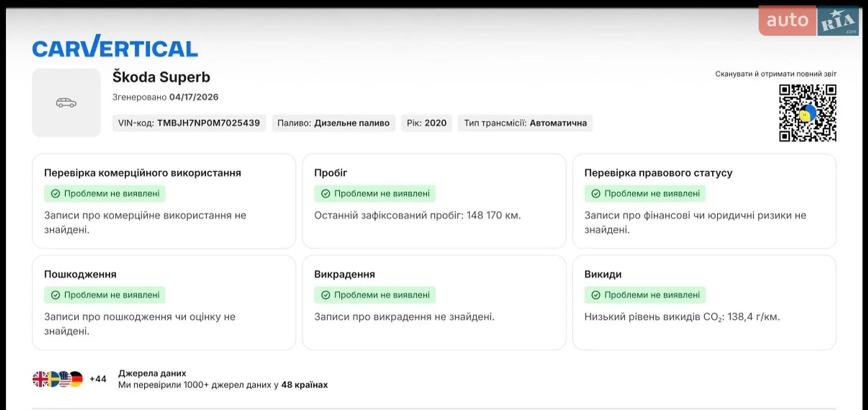
Task: Click the Germany flag icon
Action: (x=77, y=379)
